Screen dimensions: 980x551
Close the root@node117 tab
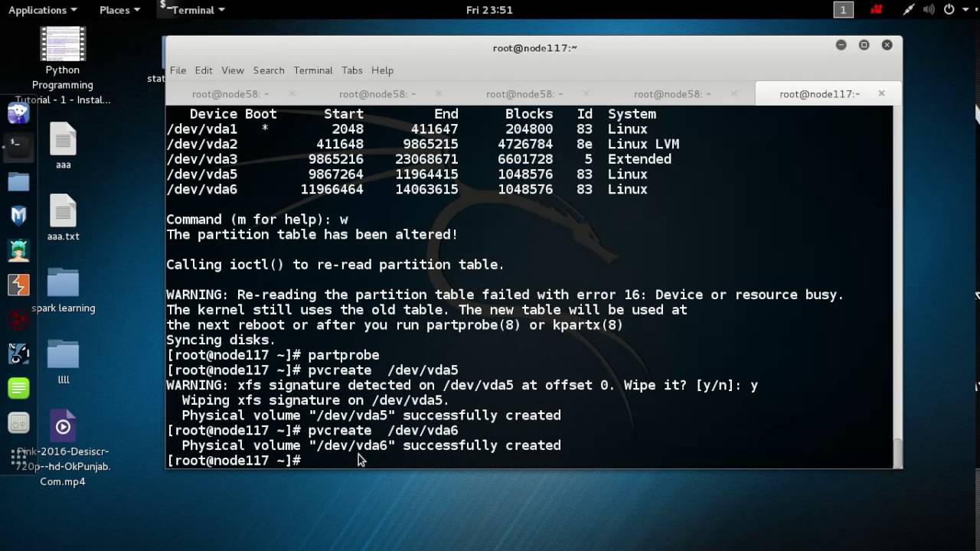[x=881, y=93]
